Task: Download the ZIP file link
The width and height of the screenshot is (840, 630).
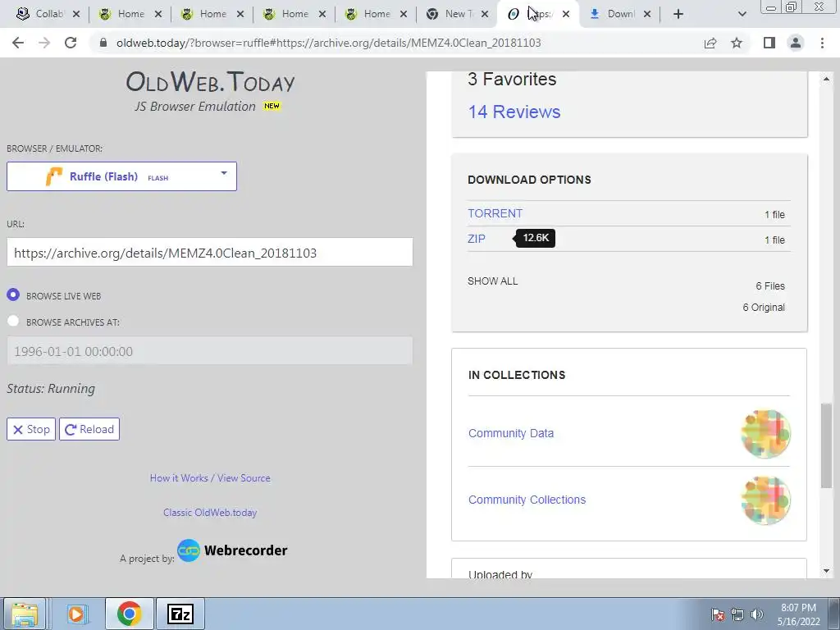Action: [477, 239]
